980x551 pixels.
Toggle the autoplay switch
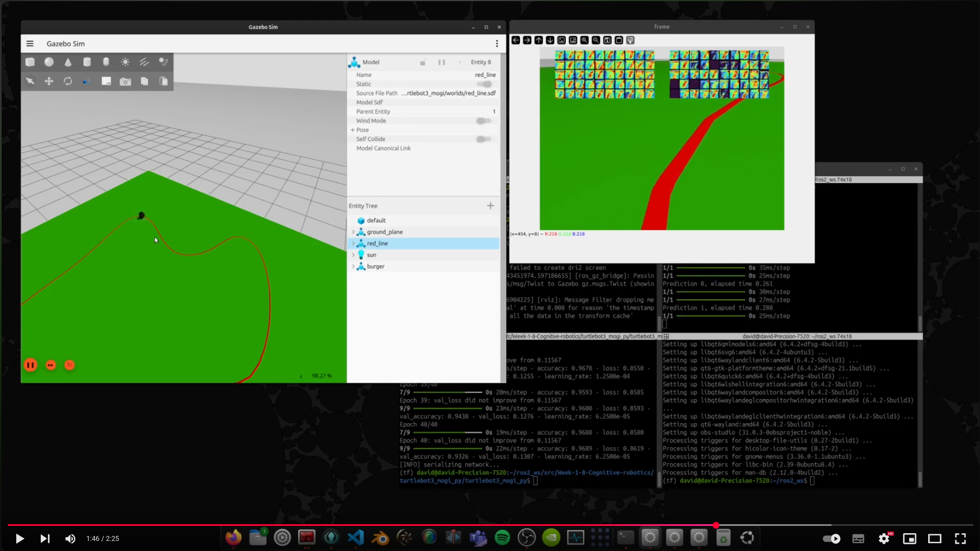832,539
